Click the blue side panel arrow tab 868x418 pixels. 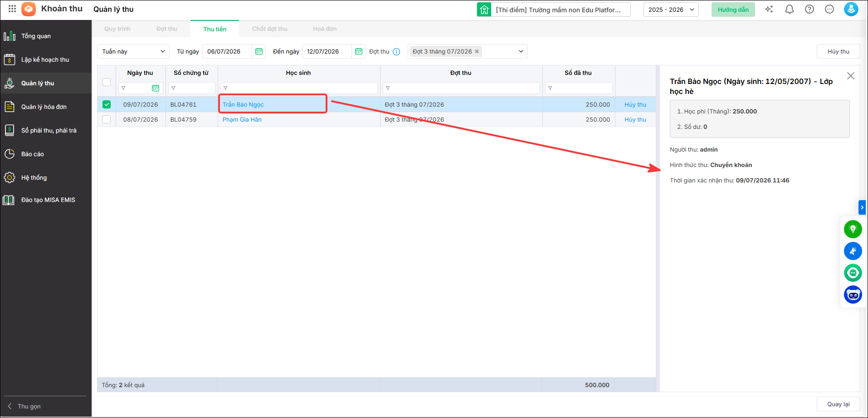(862, 207)
